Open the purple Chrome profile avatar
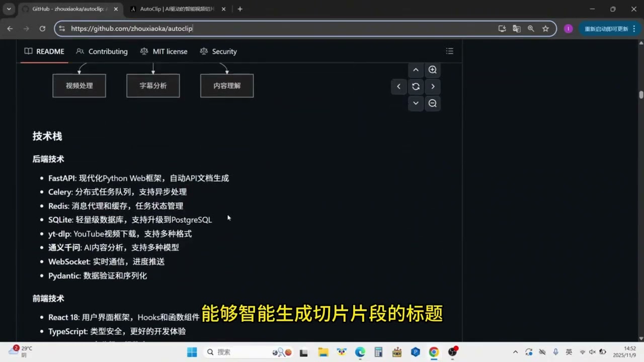 (x=569, y=29)
